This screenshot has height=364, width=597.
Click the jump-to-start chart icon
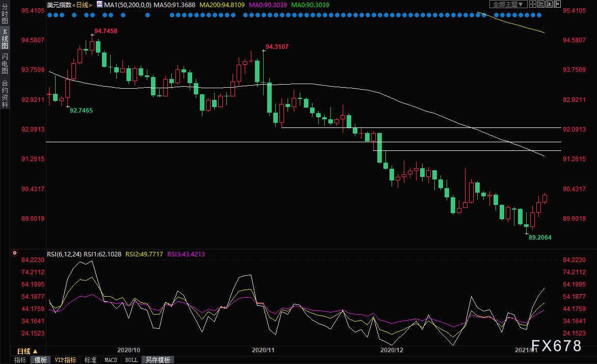click(540, 4)
